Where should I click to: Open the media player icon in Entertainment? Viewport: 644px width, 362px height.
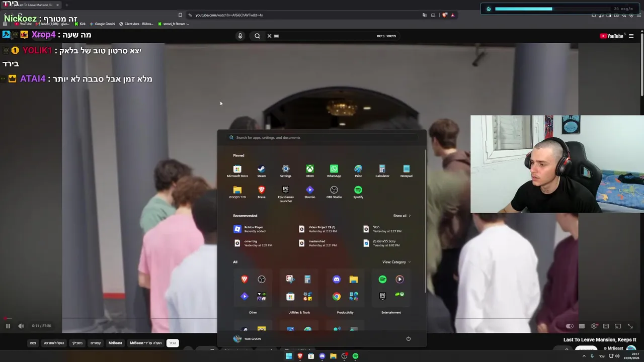[399, 279]
